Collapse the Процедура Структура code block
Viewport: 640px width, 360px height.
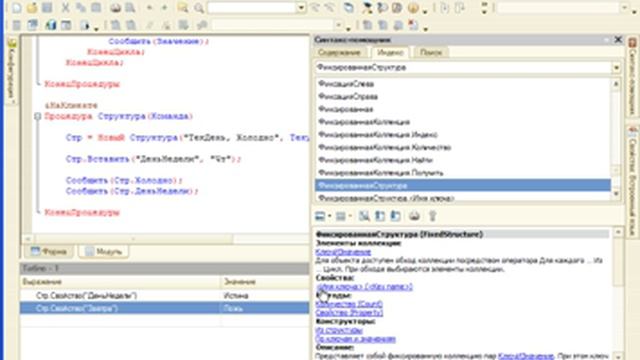[38, 116]
